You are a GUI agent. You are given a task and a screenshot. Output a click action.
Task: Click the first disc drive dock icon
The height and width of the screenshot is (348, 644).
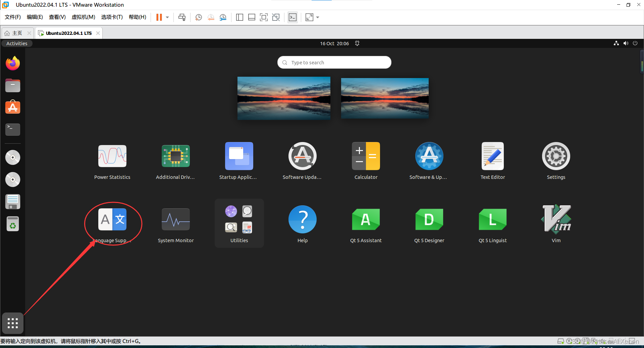[13, 157]
